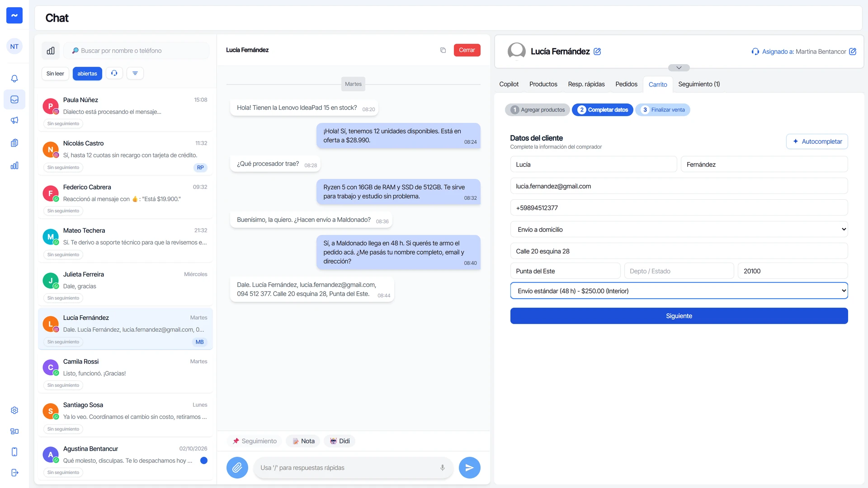Viewport: 868px width, 488px height.
Task: Click the logout icon in the sidebar
Action: click(14, 473)
